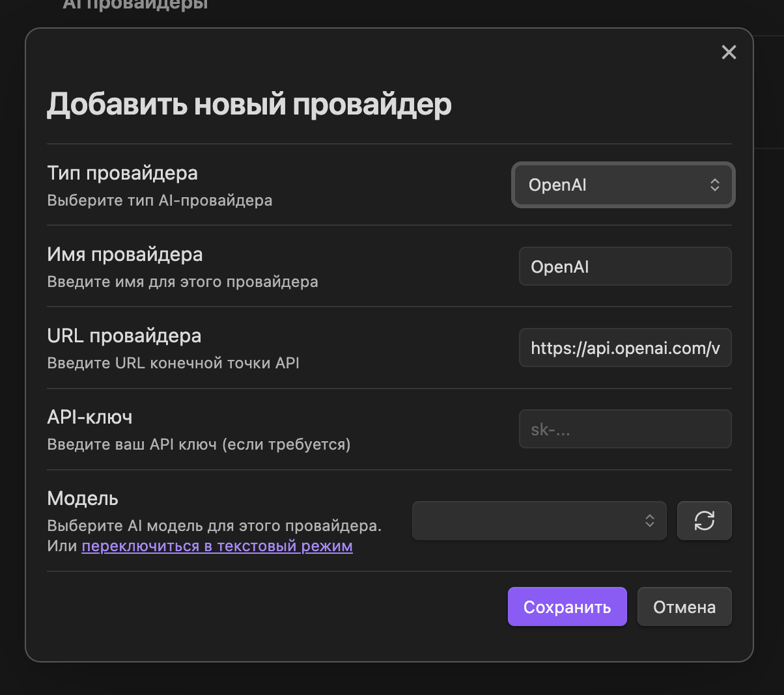Open the provider type dropdown showing OpenAI
Viewport: 784px width, 695px height.
pyautogui.click(x=624, y=185)
